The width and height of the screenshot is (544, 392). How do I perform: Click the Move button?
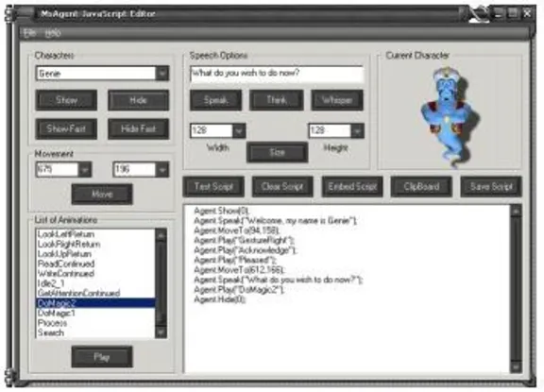(x=102, y=194)
